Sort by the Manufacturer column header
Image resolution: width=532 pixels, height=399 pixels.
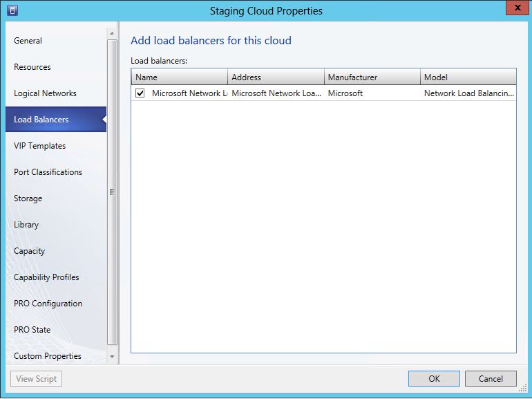[x=372, y=77]
